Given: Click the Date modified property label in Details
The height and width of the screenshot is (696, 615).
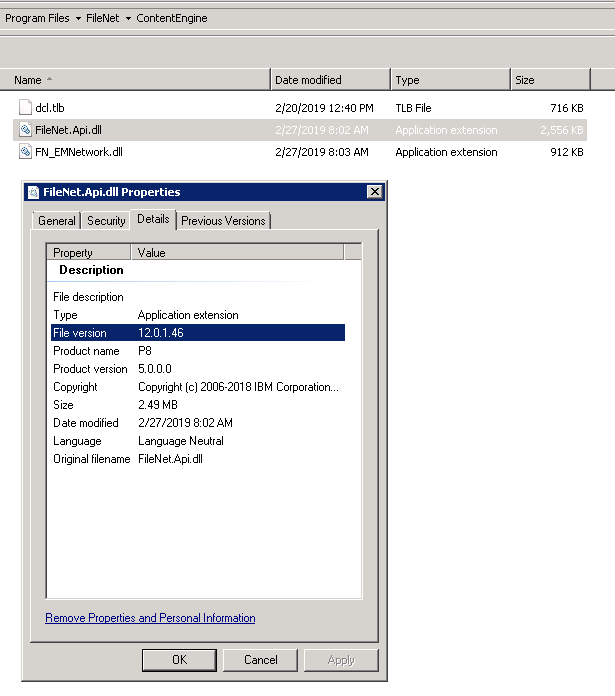Looking at the screenshot, I should click(86, 423).
